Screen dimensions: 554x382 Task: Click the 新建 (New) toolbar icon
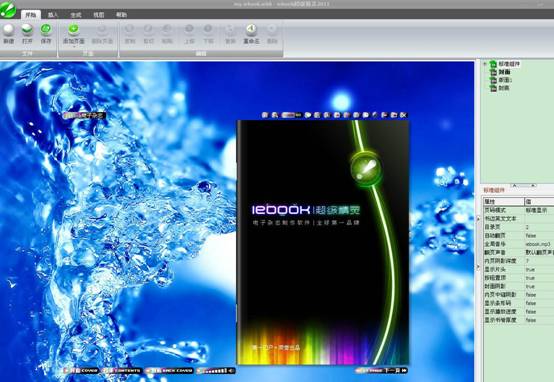point(8,30)
